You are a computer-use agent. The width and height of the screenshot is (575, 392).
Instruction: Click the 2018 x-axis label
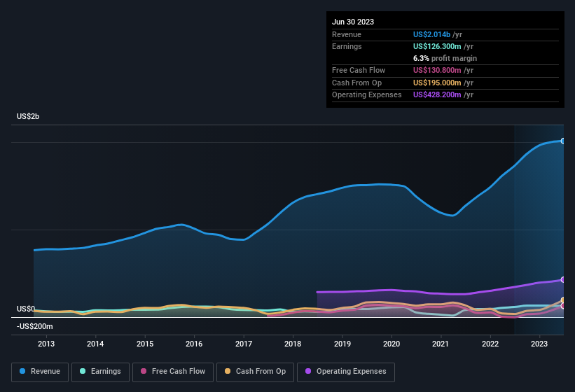click(293, 344)
